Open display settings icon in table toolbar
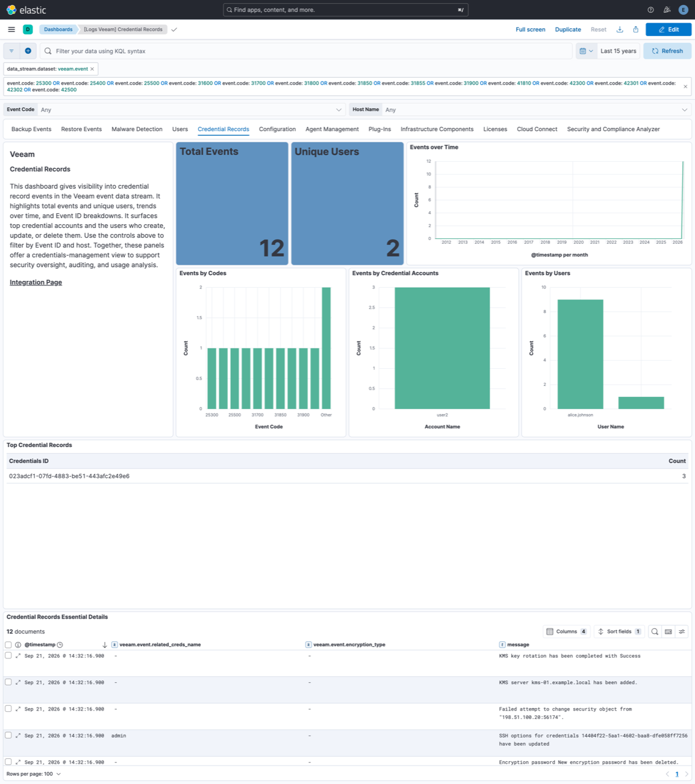Image resolution: width=695 pixels, height=784 pixels. pos(682,631)
